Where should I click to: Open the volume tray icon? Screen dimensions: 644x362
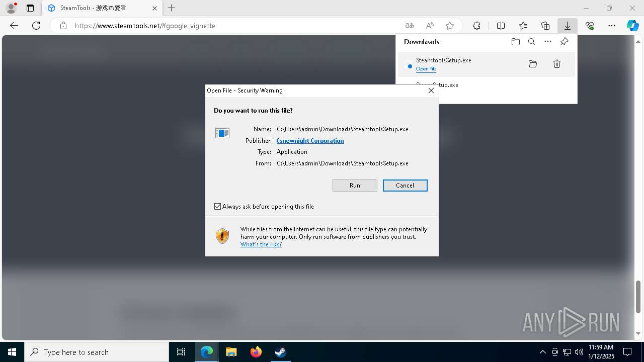point(579,352)
